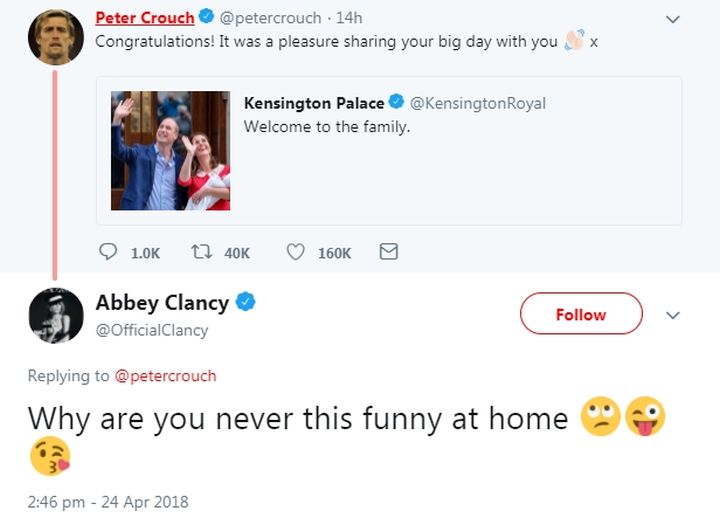The image size is (720, 525).
Task: Open Peter Crouch's profile avatar
Action: click(x=56, y=37)
